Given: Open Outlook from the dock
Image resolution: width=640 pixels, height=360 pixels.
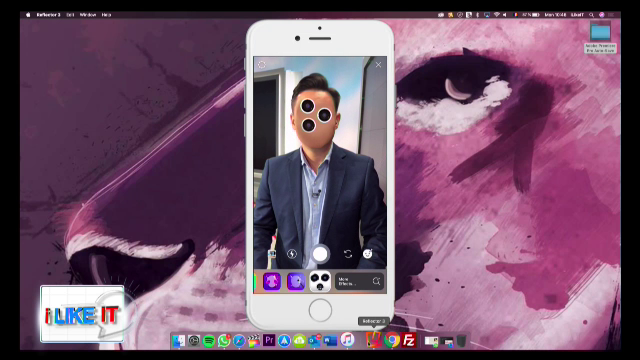Looking at the screenshot, I should coord(315,341).
